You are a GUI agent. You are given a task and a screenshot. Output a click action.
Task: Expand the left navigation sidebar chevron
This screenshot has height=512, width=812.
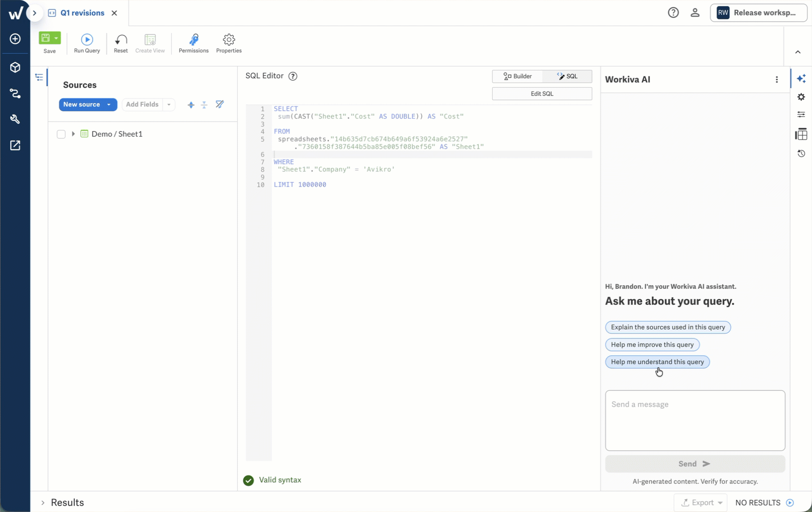(x=34, y=13)
